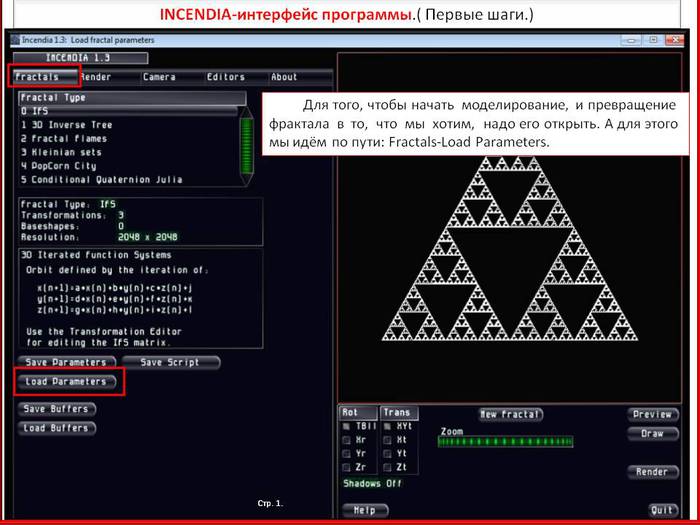Viewport: 700px width, 525px height.
Task: Toggle the XYt translation checkbox
Action: point(388,427)
